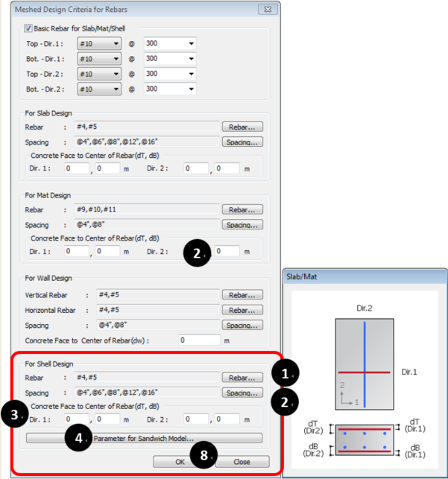Click Shell Design rebar list #4,#5
The image size is (448, 479).
(x=147, y=377)
